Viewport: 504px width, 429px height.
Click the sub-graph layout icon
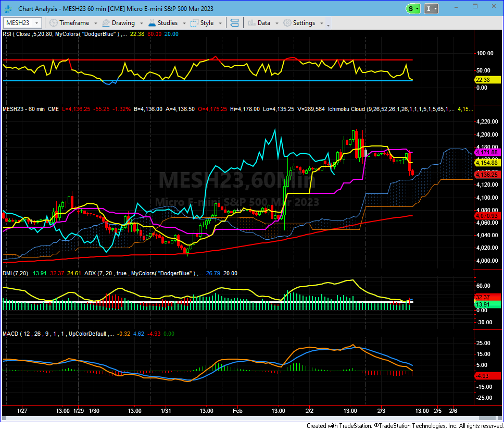click(x=235, y=23)
